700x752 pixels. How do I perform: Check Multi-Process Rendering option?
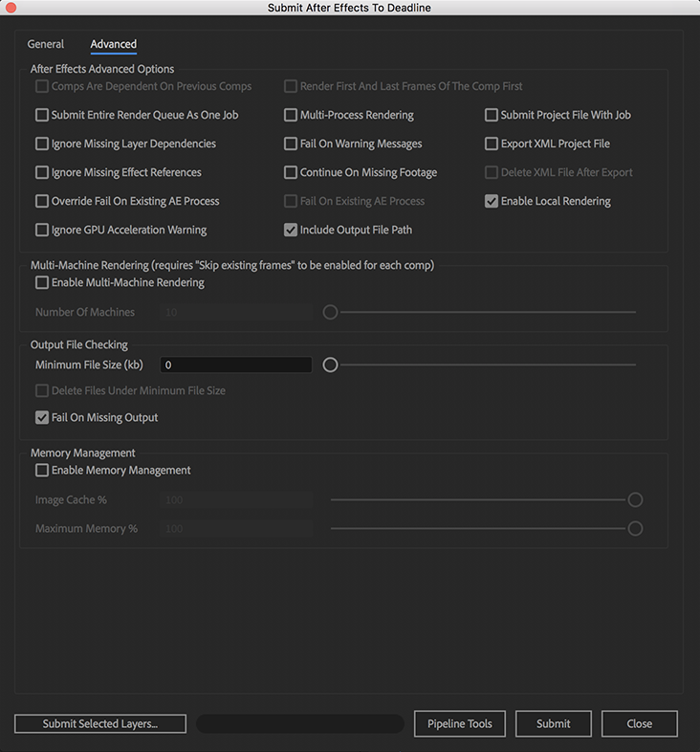(x=291, y=115)
